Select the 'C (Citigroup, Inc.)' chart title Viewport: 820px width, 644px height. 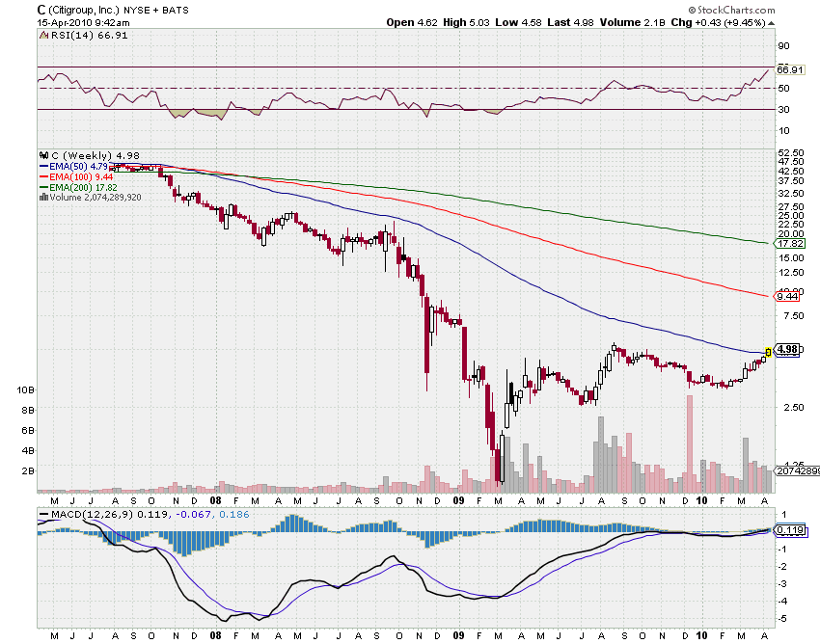78,10
